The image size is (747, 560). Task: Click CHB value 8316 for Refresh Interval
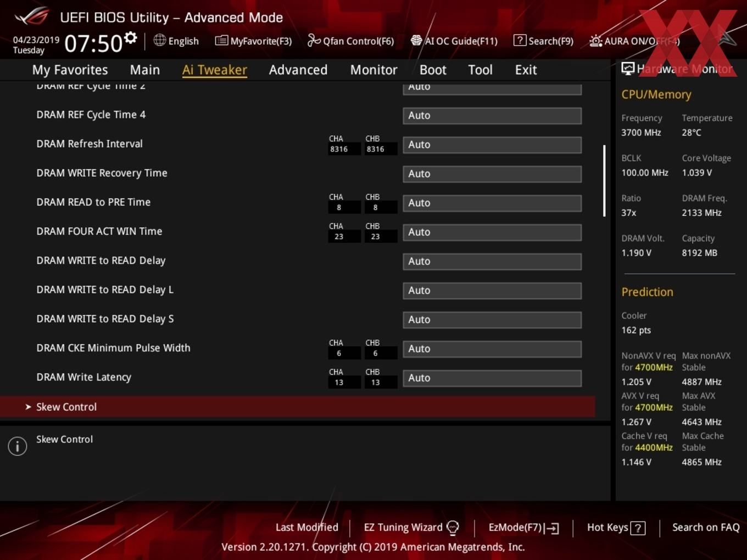pos(381,149)
